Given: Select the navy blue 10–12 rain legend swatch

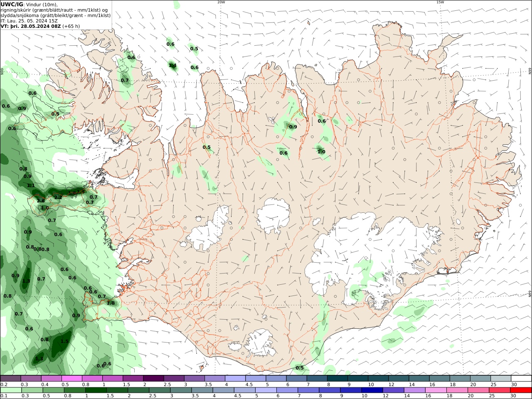Looking at the screenshot, I should [x=372, y=390].
